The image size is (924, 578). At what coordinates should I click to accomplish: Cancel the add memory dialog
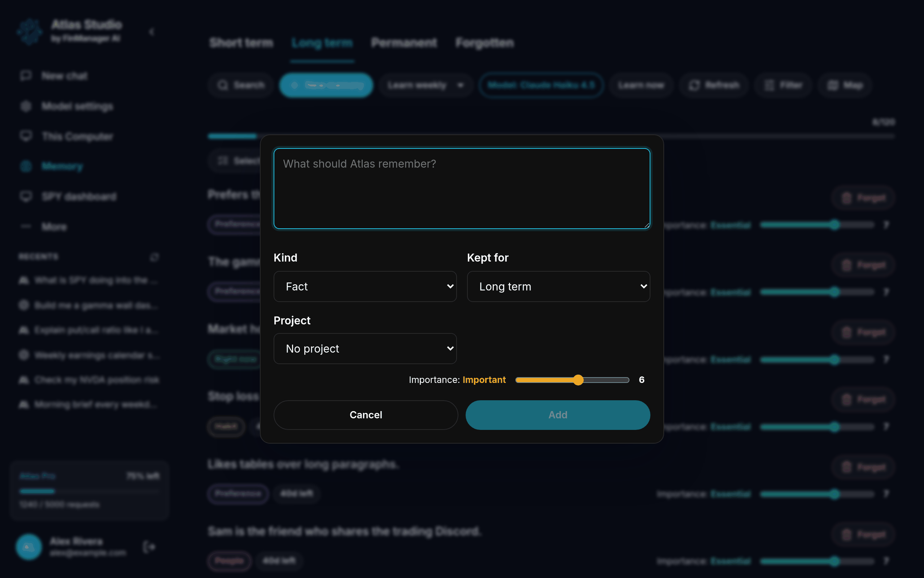coord(365,415)
